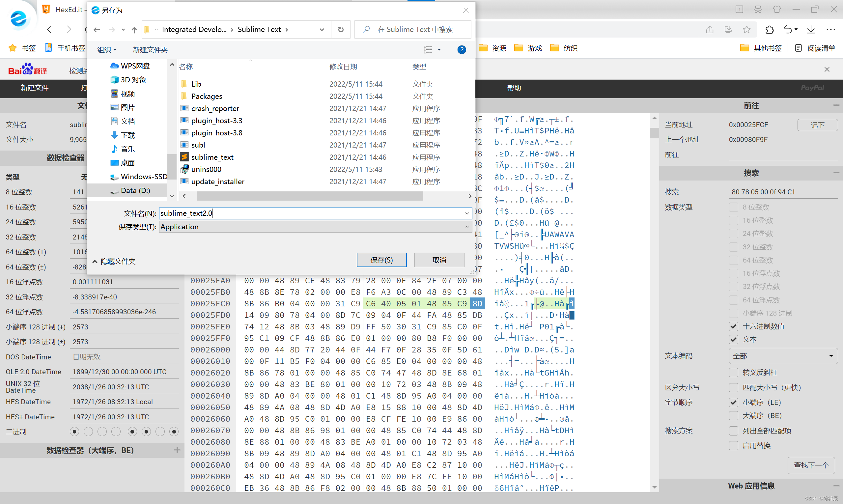
Task: Click the browser downloads arrow icon
Action: [x=811, y=30]
